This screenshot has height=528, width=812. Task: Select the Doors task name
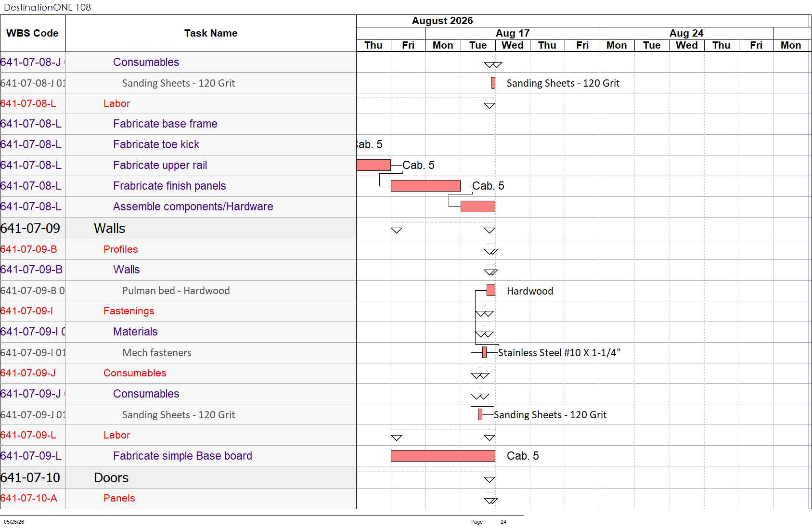click(111, 477)
